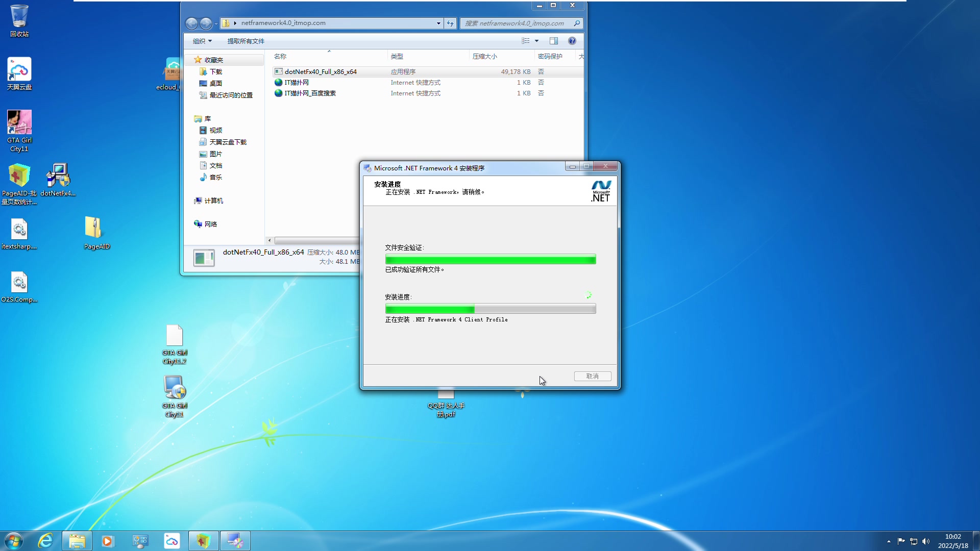Open 下载 in the navigation pane
This screenshot has height=551, width=980.
(215, 71)
